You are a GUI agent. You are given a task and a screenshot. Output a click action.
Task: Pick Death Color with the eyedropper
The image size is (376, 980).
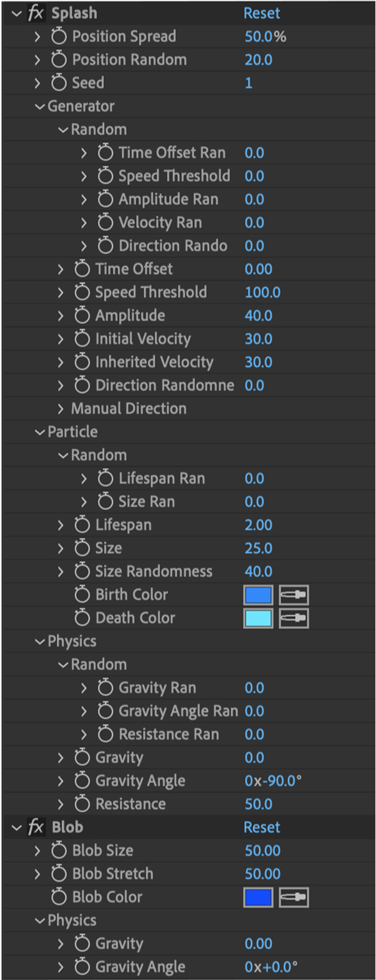(x=293, y=618)
